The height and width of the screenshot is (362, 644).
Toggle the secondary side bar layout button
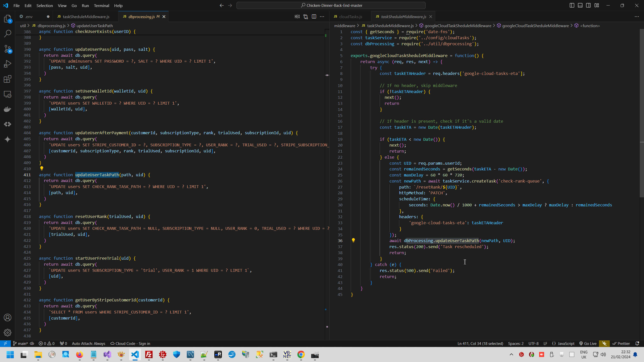pos(588,5)
